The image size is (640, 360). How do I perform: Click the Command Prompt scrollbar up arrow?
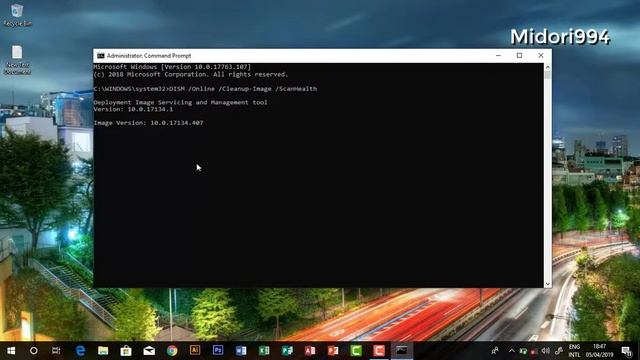548,67
